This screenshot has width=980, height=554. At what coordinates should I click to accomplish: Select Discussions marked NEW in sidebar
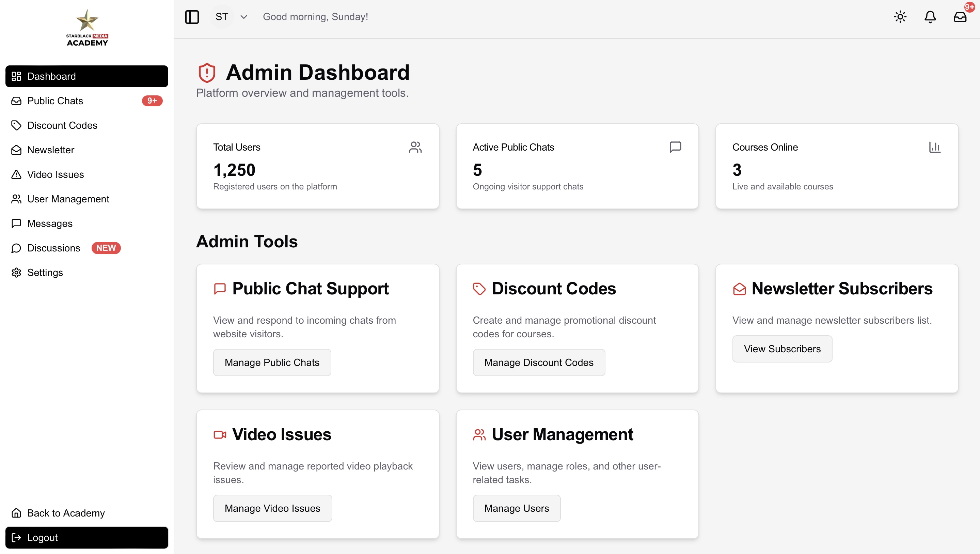click(x=53, y=248)
